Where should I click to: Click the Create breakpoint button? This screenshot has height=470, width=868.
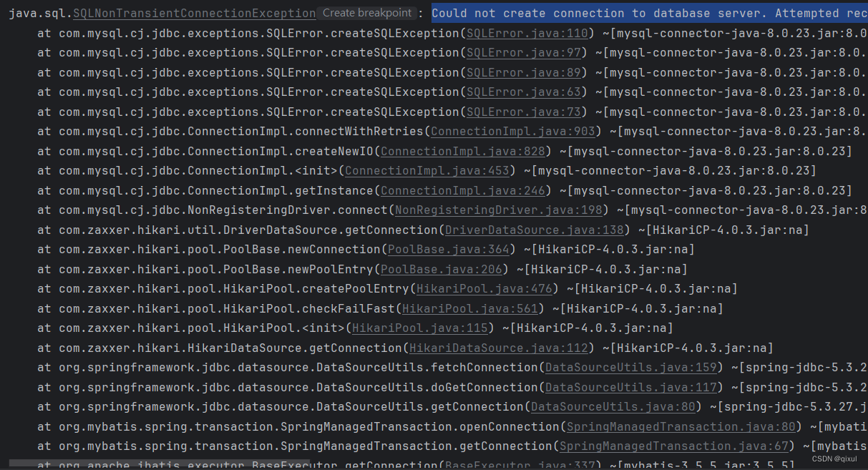tap(367, 13)
